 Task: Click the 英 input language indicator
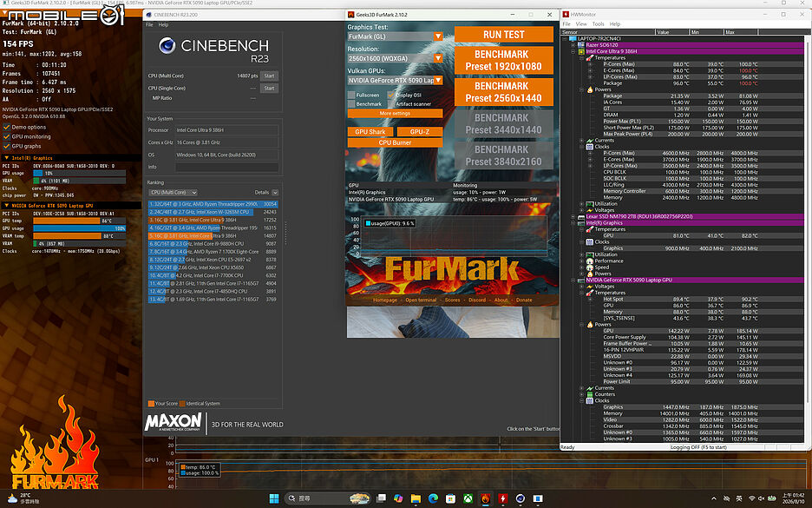point(739,498)
